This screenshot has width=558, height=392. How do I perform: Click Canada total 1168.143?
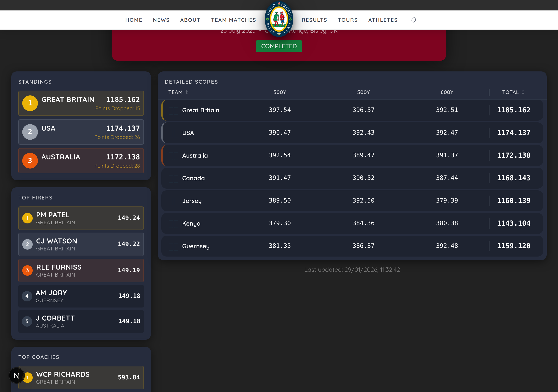[514, 178]
